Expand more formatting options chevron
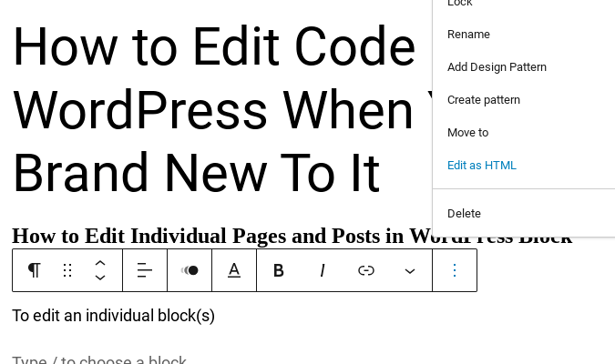This screenshot has height=364, width=615. point(410,270)
